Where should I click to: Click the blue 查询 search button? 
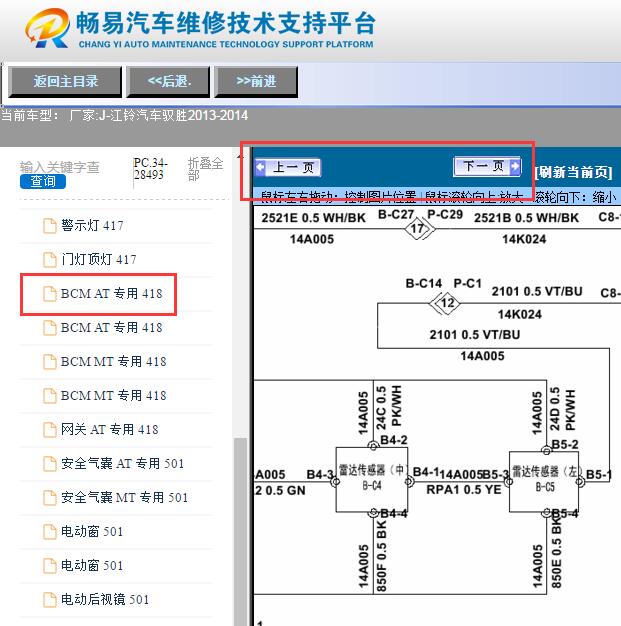pos(43,182)
